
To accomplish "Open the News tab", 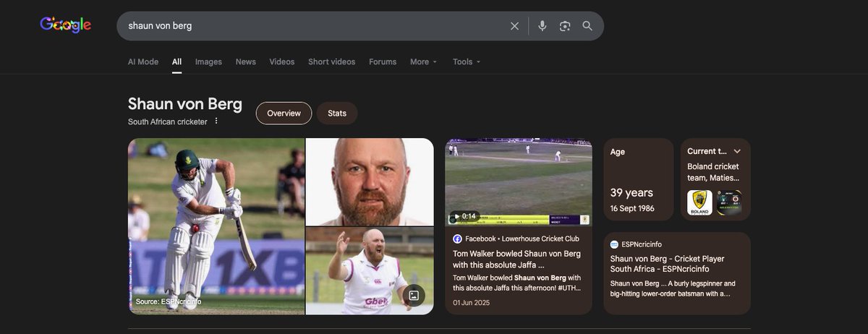I will click(x=246, y=61).
